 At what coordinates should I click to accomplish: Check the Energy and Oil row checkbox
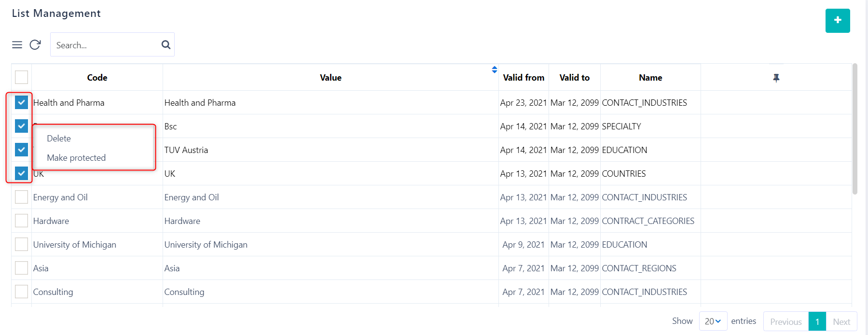[22, 197]
